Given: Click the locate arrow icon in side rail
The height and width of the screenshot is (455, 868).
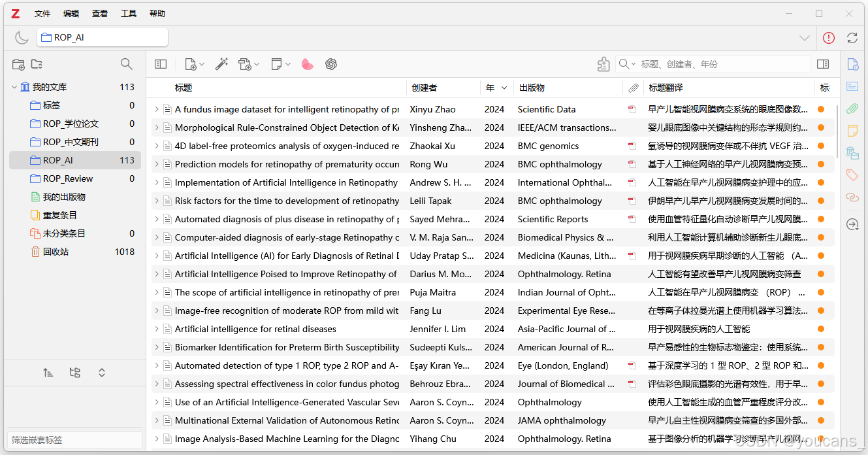Looking at the screenshot, I should coord(852,224).
